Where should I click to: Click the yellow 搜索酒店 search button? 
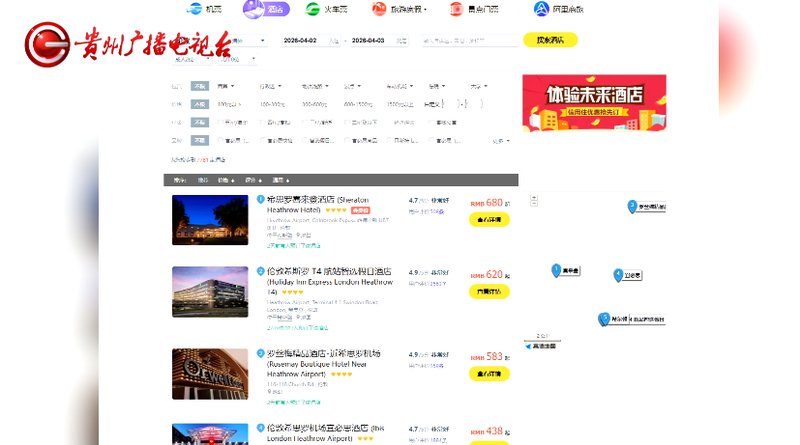click(x=550, y=40)
